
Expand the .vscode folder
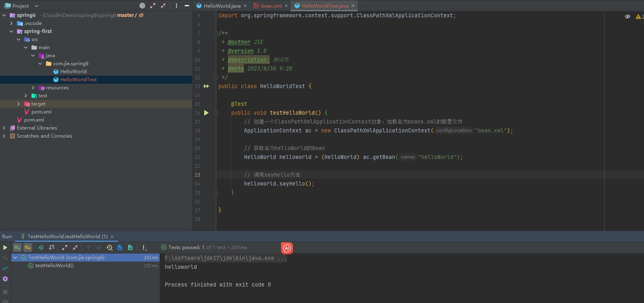click(x=11, y=23)
